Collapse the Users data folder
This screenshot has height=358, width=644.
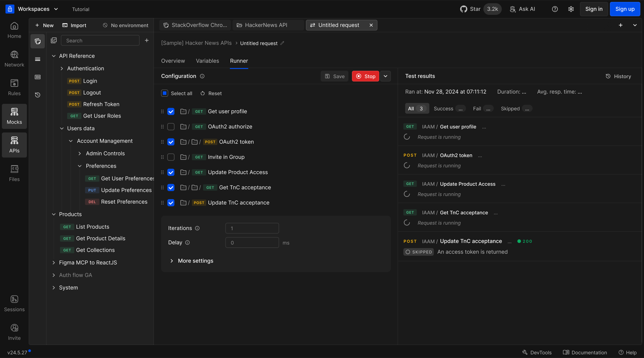(62, 128)
